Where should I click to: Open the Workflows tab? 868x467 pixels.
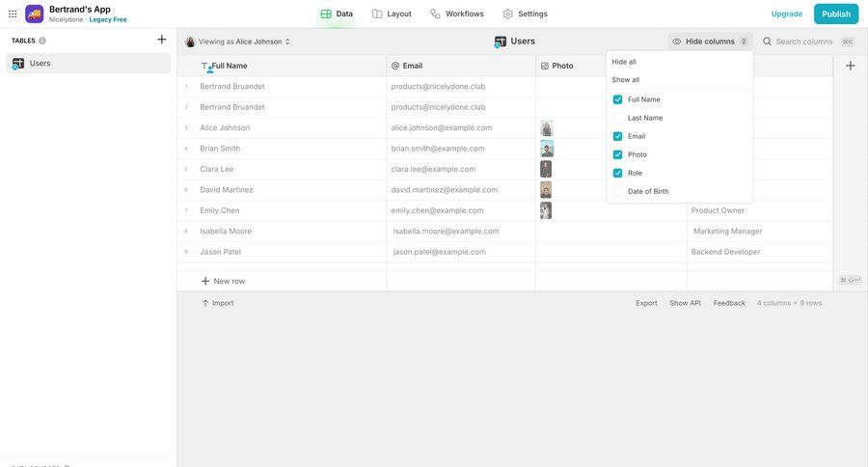[x=457, y=14]
